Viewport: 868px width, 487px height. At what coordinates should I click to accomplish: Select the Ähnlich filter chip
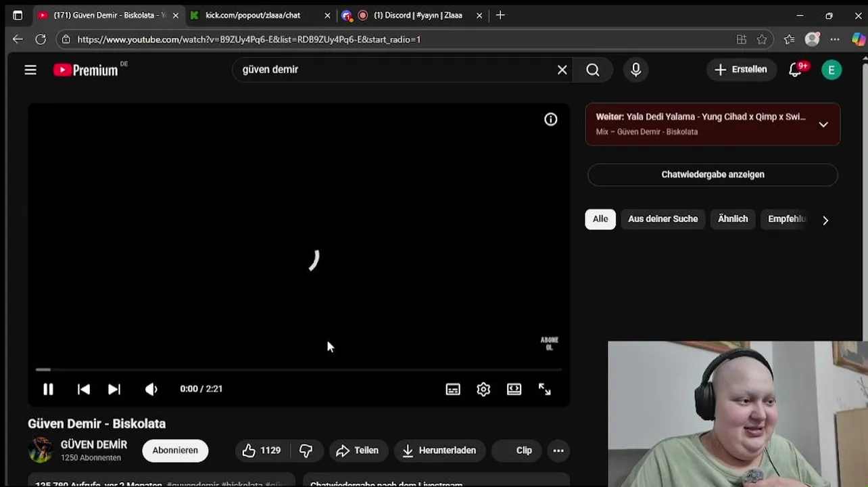tap(733, 219)
